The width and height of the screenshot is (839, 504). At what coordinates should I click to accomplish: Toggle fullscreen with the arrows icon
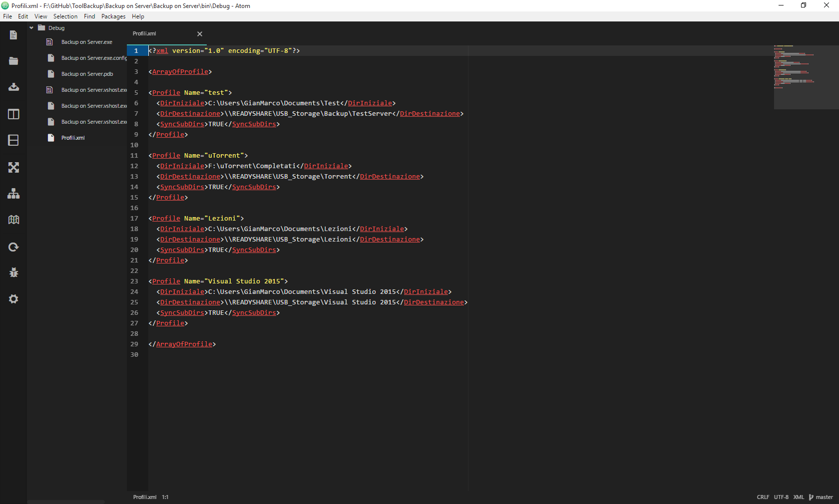click(x=13, y=167)
